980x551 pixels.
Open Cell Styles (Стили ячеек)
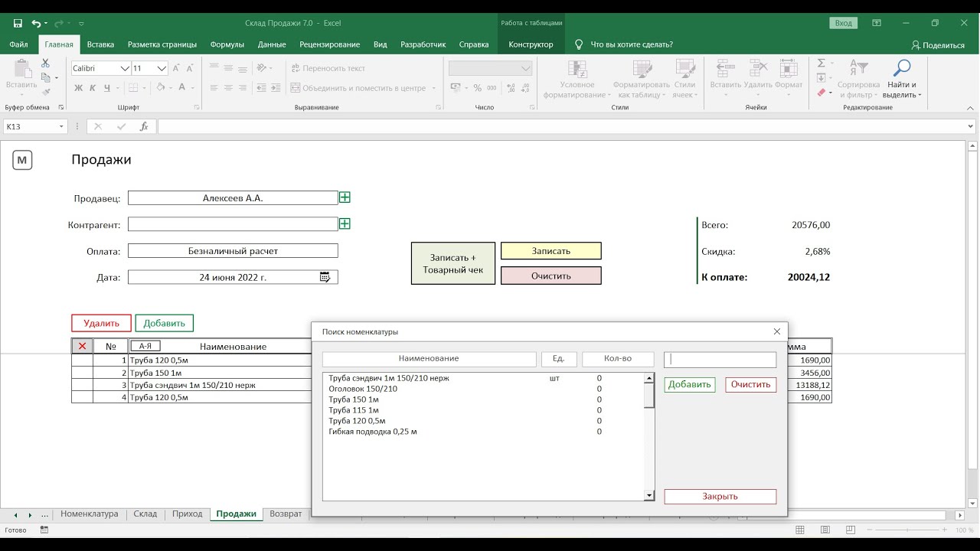pos(684,80)
